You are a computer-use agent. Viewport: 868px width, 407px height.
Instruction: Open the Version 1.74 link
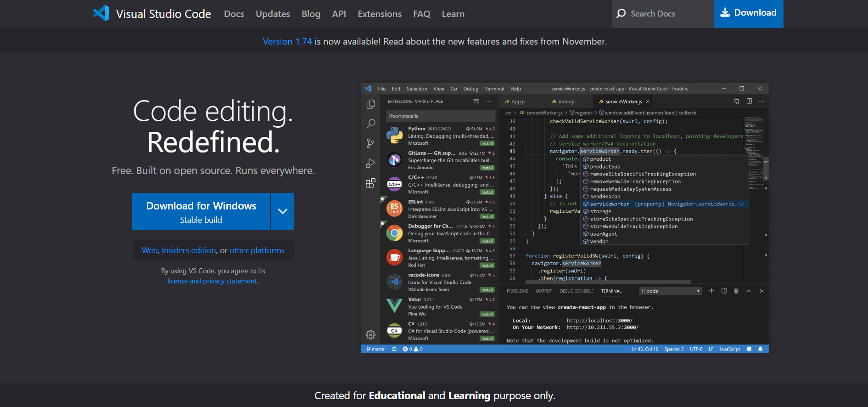[287, 41]
